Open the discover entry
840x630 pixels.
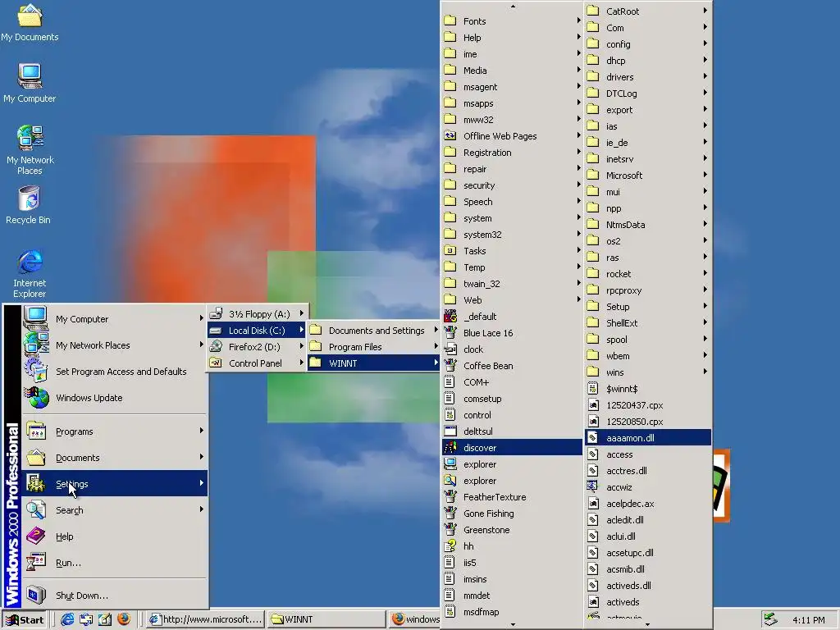(512, 448)
